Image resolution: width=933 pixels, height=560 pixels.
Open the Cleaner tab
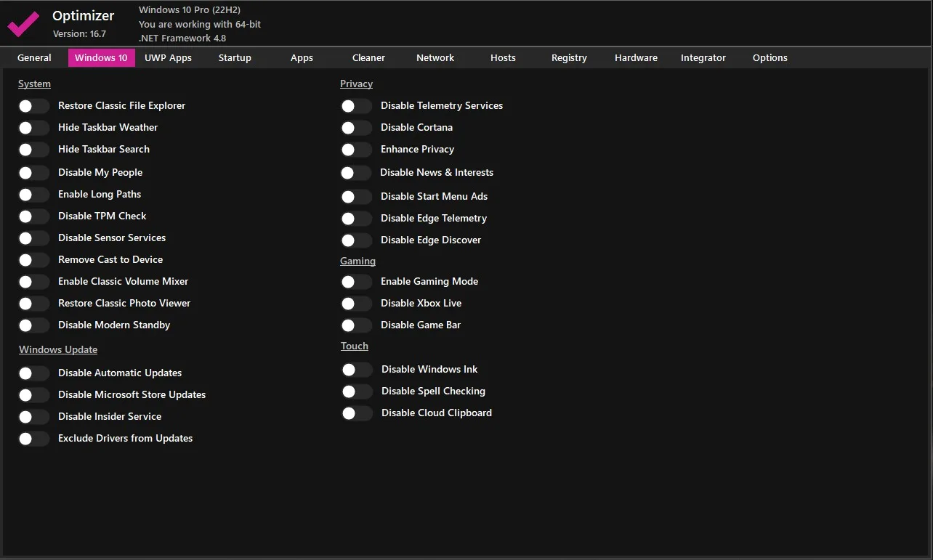368,58
